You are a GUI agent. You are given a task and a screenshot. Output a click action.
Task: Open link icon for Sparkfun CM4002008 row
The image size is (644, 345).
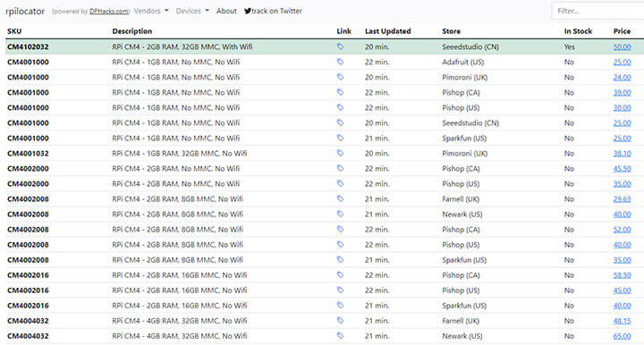(x=340, y=259)
